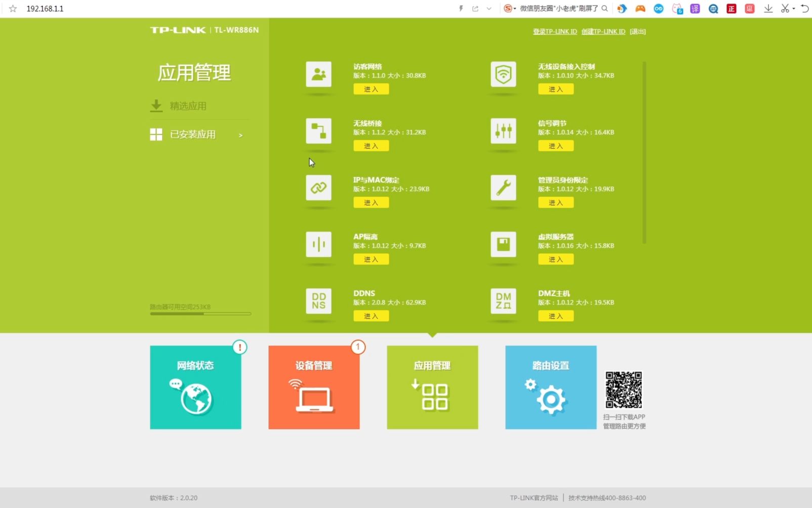This screenshot has height=508, width=812.
Task: Click the red 正 extension icon
Action: pyautogui.click(x=732, y=9)
